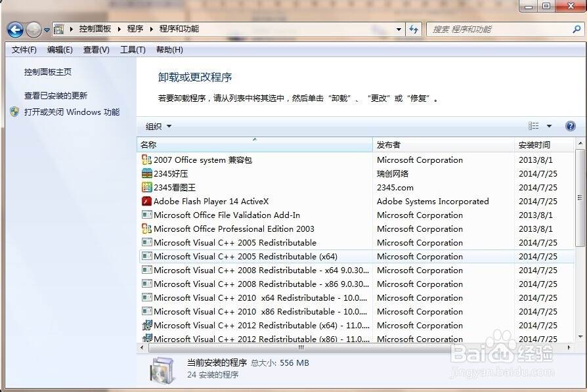Click the installed programs icon in details pane
Image resolution: width=587 pixels, height=392 pixels.
(162, 370)
